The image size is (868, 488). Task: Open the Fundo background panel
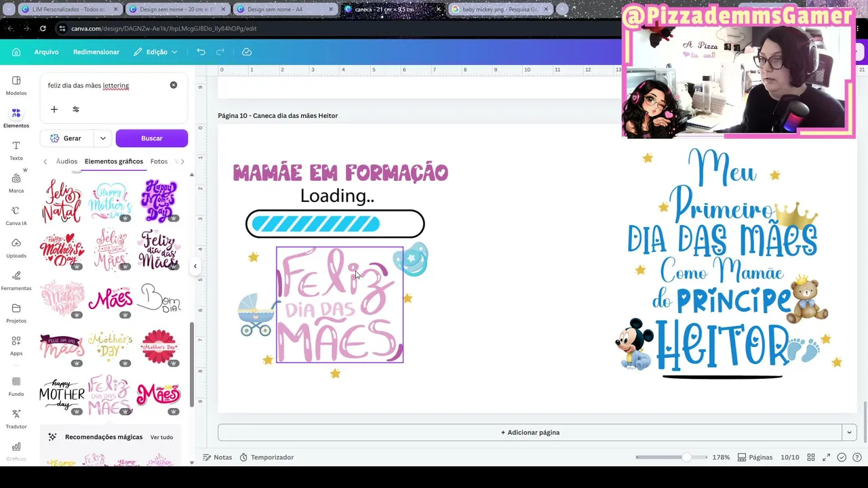tap(16, 386)
